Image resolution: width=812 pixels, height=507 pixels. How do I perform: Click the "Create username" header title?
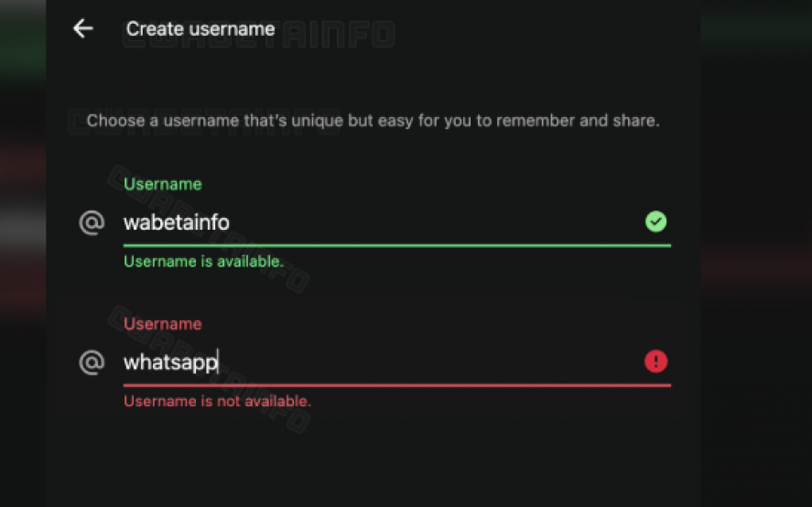tap(200, 29)
